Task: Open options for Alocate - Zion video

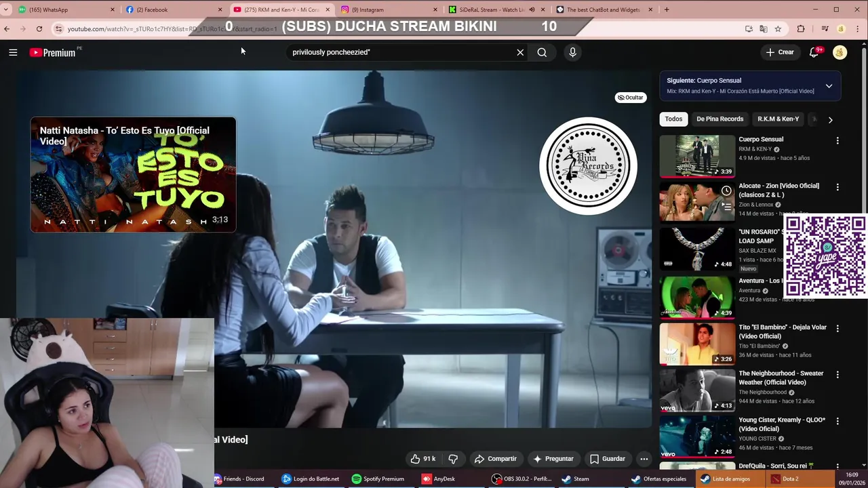Action: pos(837,187)
